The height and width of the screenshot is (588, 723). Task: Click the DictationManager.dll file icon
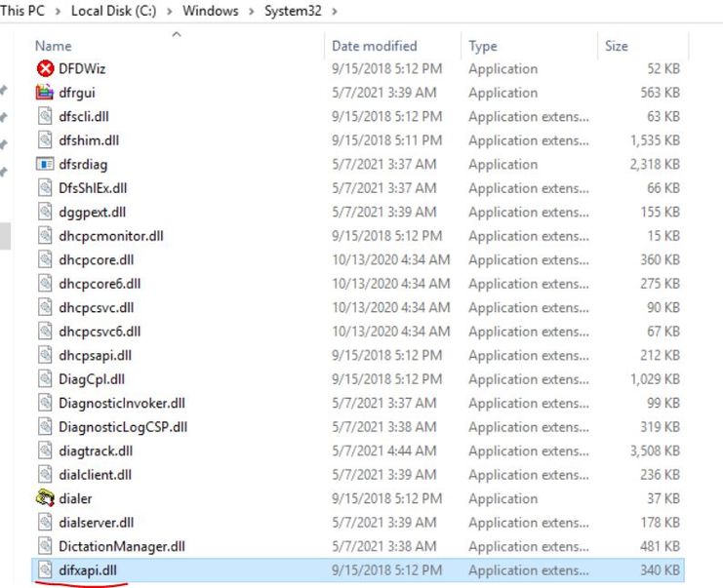pos(45,546)
